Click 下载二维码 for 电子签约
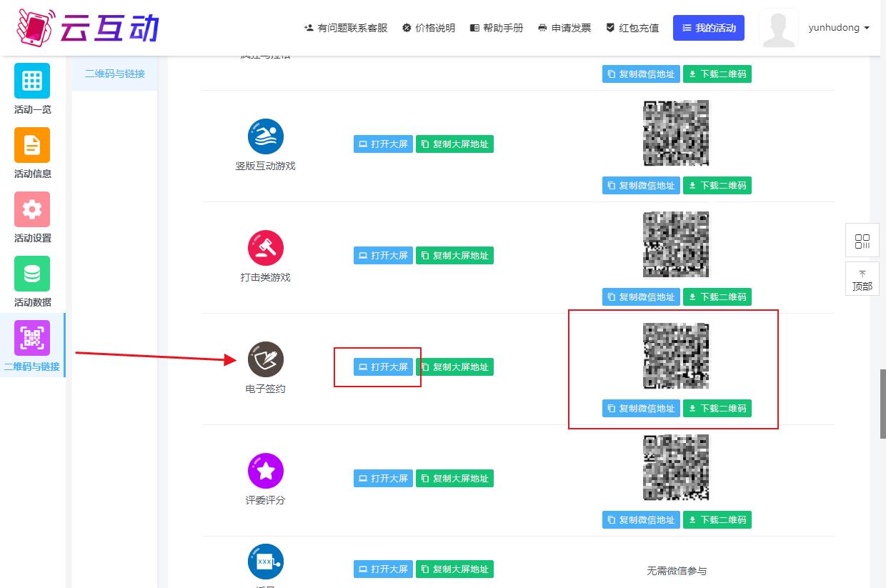The width and height of the screenshot is (886, 588). [717, 409]
